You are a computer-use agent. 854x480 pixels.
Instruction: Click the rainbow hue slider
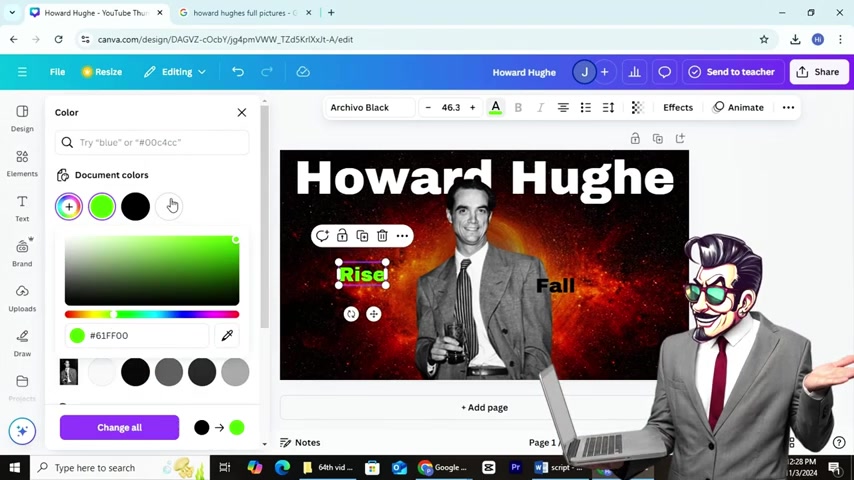click(x=151, y=314)
